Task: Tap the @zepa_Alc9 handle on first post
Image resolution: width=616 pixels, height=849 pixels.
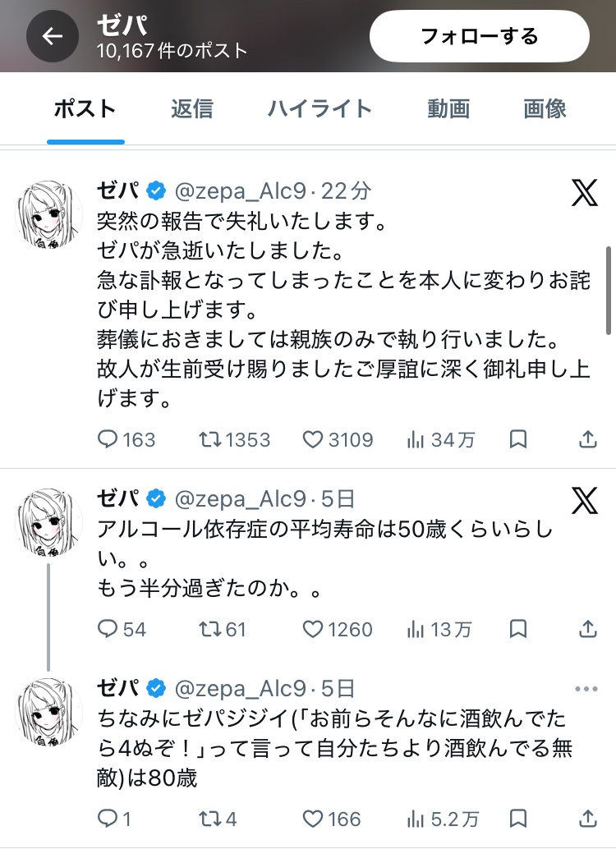Action: 240,191
